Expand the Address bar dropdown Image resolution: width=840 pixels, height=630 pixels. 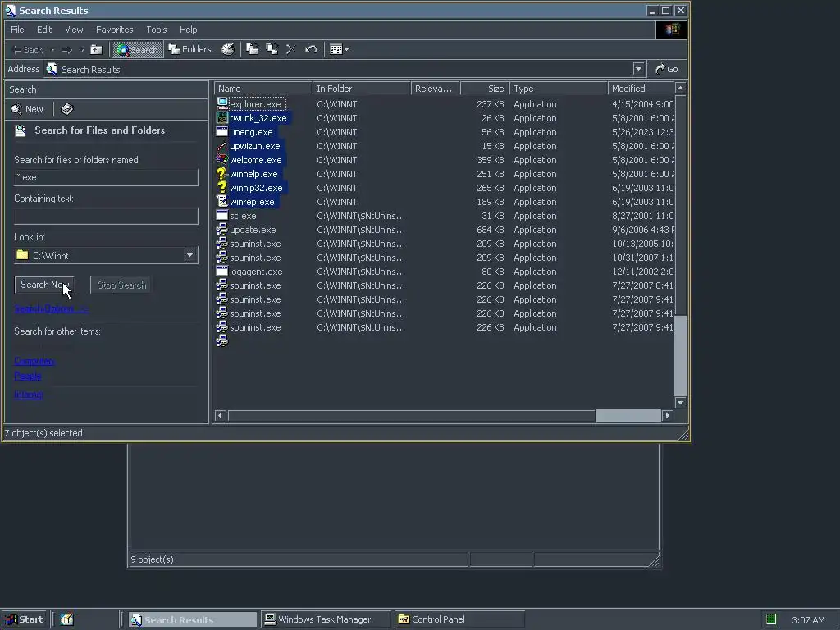[638, 69]
